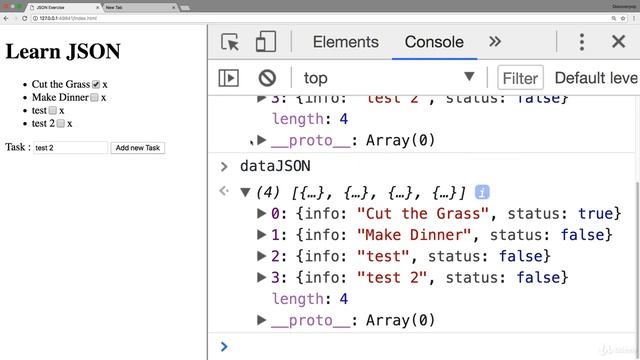Expand item 1 Make Dinner object
The image size is (640, 360).
pos(261,234)
